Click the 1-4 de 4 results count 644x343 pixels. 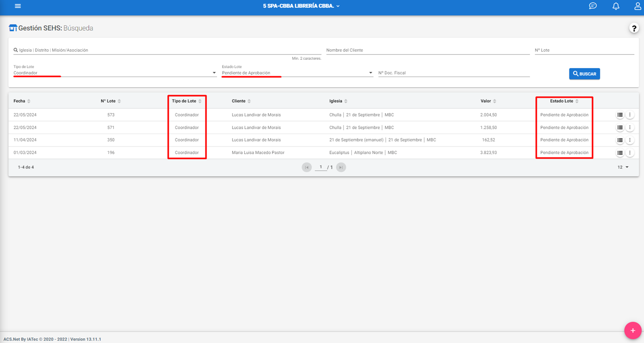coord(26,167)
